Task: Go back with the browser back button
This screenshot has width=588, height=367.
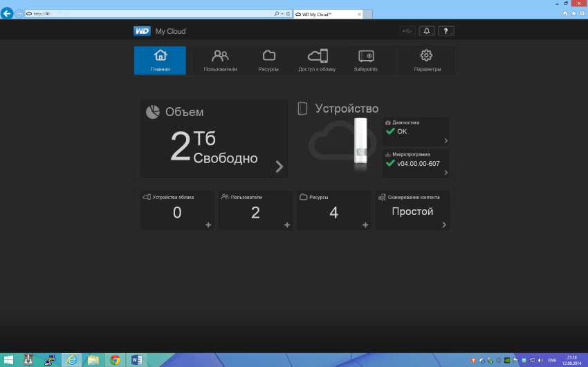Action: click(7, 14)
